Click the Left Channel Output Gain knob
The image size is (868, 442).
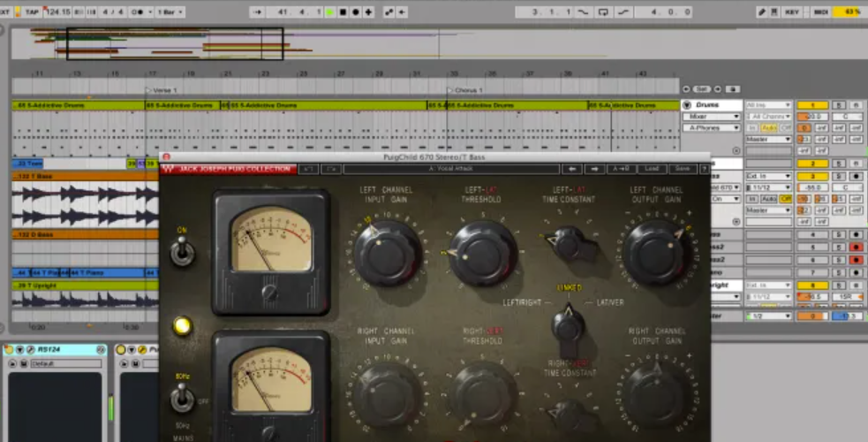(657, 253)
